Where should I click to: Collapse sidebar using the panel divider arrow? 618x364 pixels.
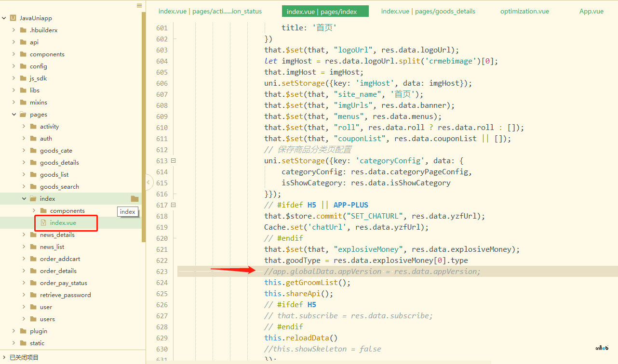pos(149,182)
